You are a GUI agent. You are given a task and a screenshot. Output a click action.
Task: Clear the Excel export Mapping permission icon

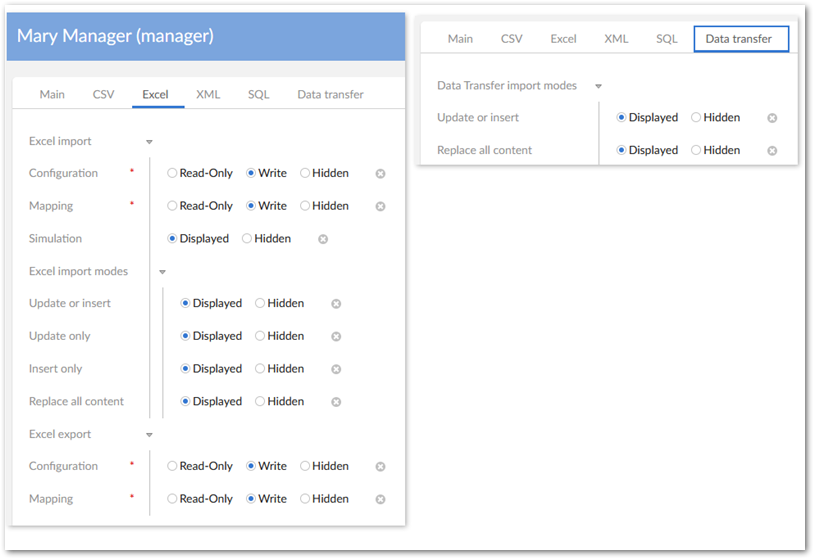(380, 499)
